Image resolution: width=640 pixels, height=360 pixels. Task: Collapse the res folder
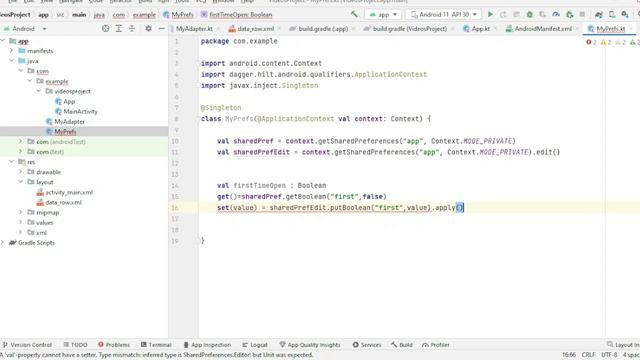point(11,162)
